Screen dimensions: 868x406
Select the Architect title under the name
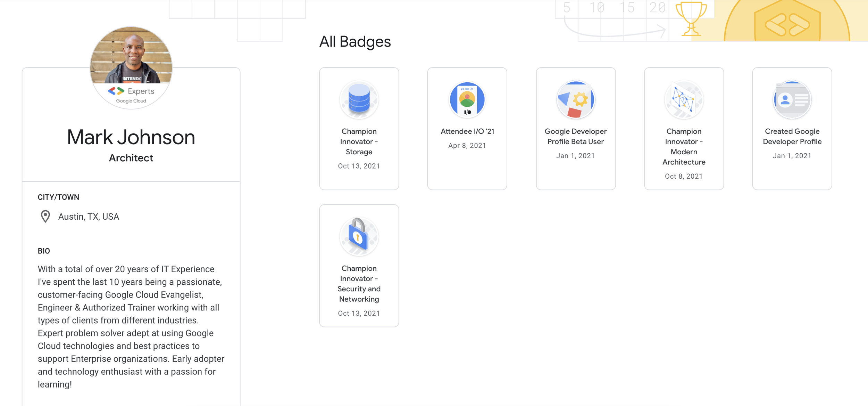pos(131,158)
